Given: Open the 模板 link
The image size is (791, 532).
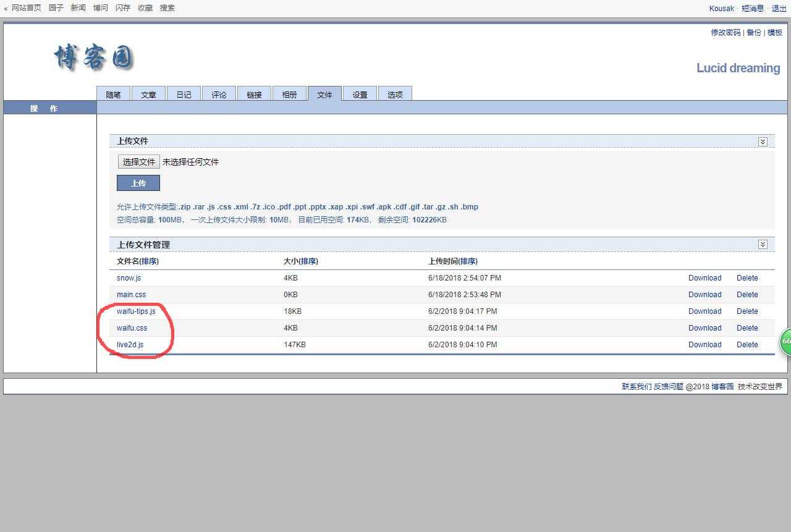Looking at the screenshot, I should point(775,33).
